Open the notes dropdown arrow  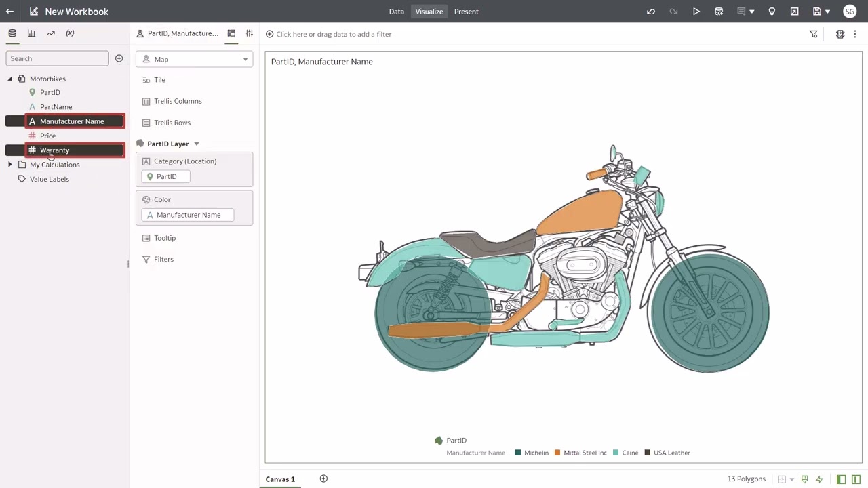[752, 12]
